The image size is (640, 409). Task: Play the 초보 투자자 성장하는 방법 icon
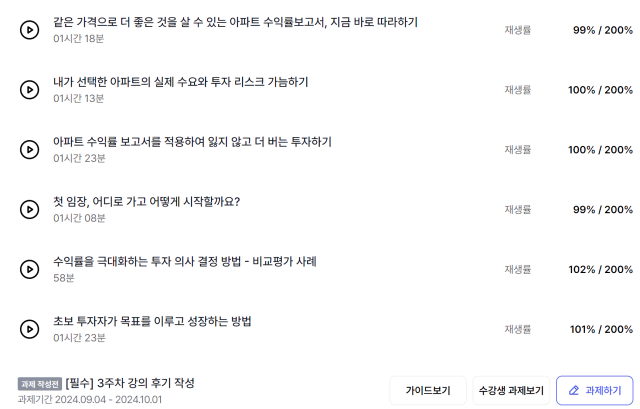point(29,329)
